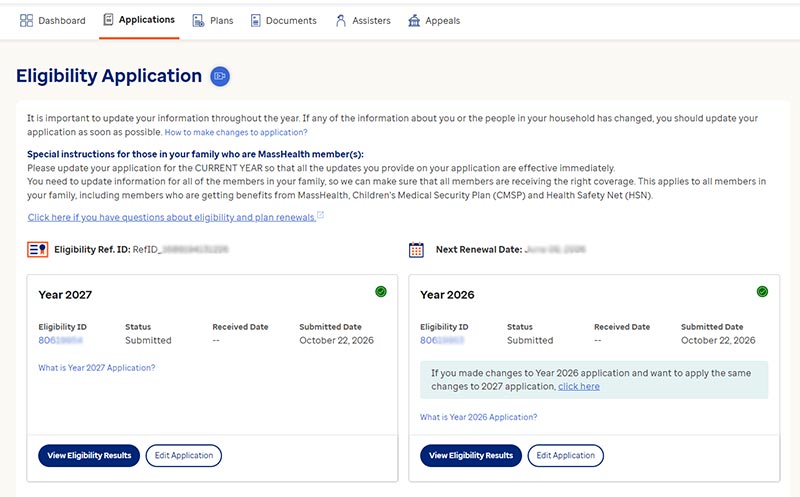800x497 pixels.
Task: Click the 'Next Renewal Date:' label
Action: click(479, 250)
